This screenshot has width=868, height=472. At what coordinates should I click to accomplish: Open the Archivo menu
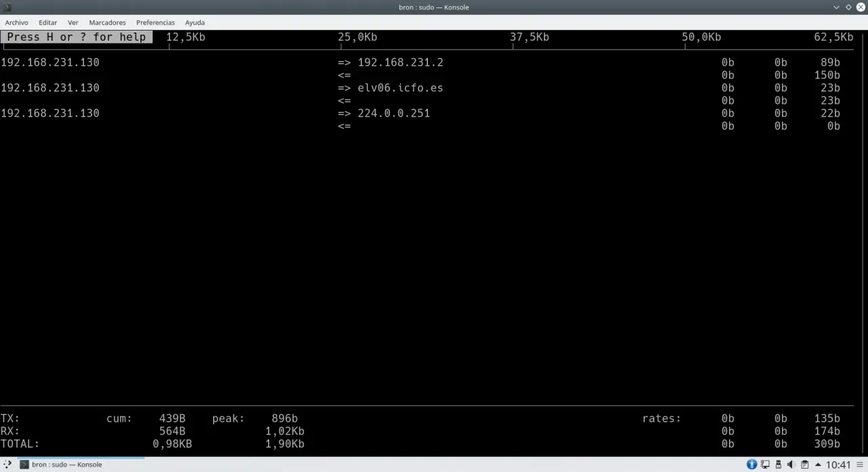click(x=16, y=22)
